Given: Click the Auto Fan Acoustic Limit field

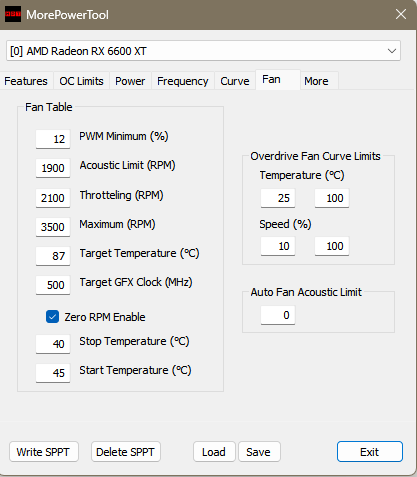Looking at the screenshot, I should click(278, 315).
